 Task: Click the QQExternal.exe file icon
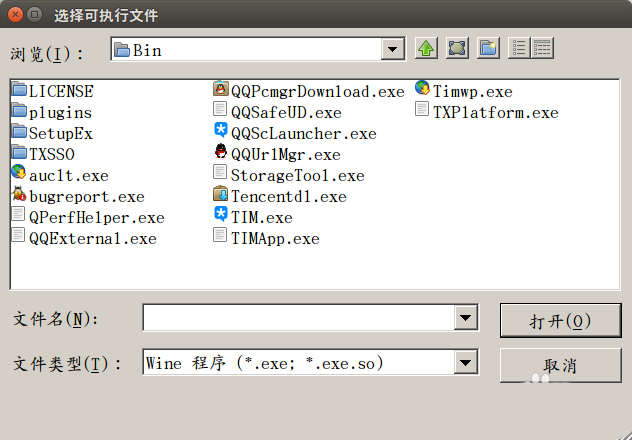(x=18, y=235)
